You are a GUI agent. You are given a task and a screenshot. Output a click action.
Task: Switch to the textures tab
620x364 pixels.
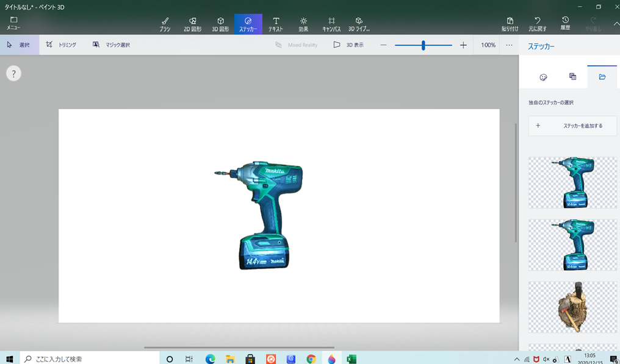[572, 77]
